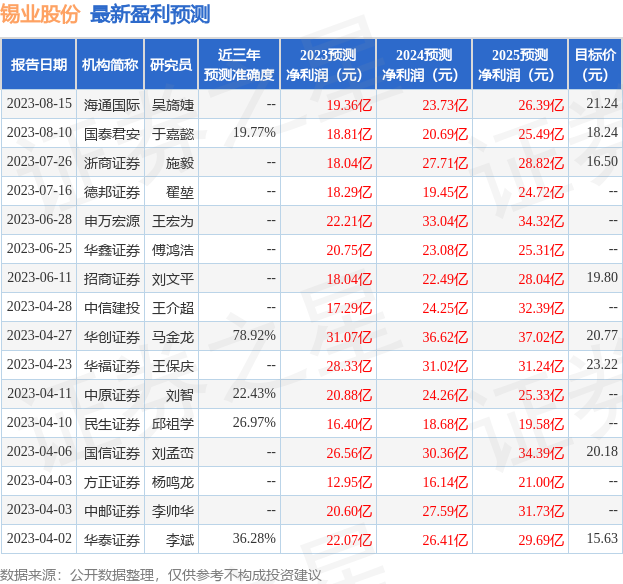Select the 2024预测净利润 column header
Screen dimensions: 623x584
pos(424,64)
